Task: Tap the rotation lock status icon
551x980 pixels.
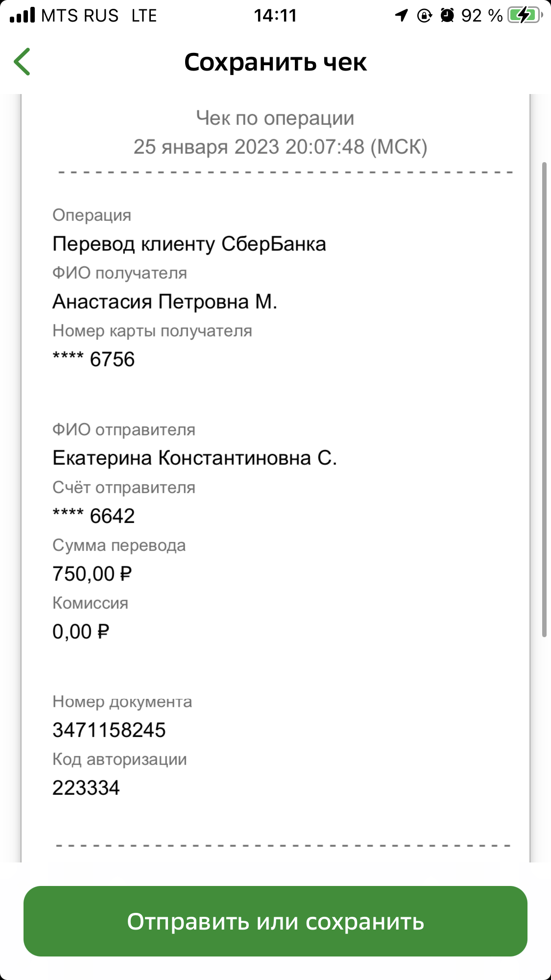Action: [x=424, y=16]
